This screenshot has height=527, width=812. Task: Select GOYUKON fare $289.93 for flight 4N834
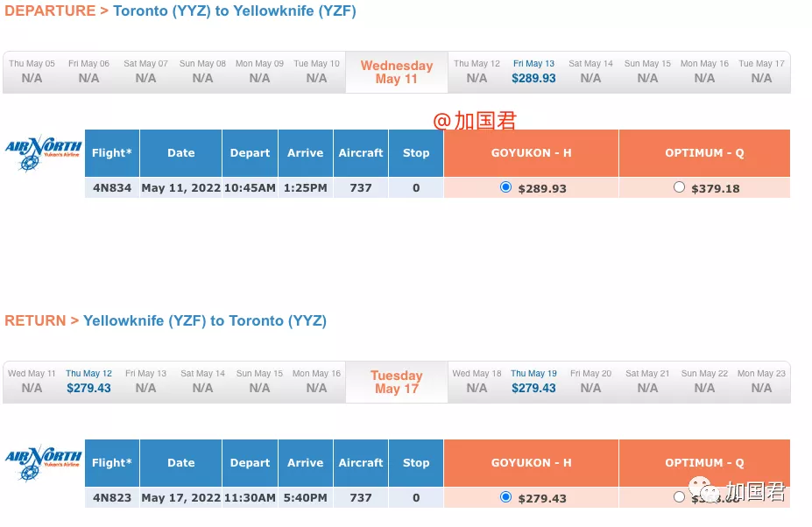506,187
